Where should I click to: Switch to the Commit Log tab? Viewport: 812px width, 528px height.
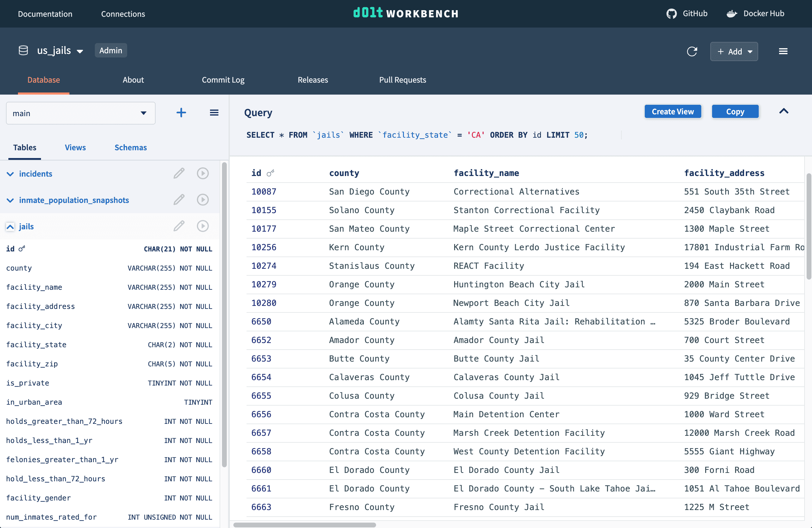[x=224, y=79]
